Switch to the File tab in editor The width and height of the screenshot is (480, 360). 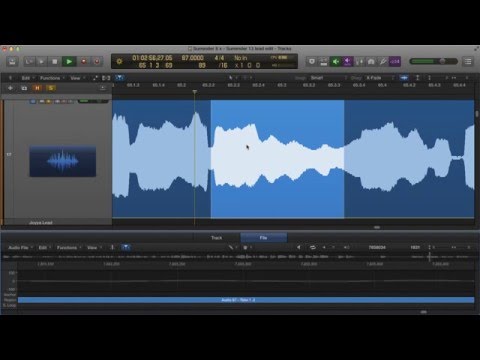point(263,238)
